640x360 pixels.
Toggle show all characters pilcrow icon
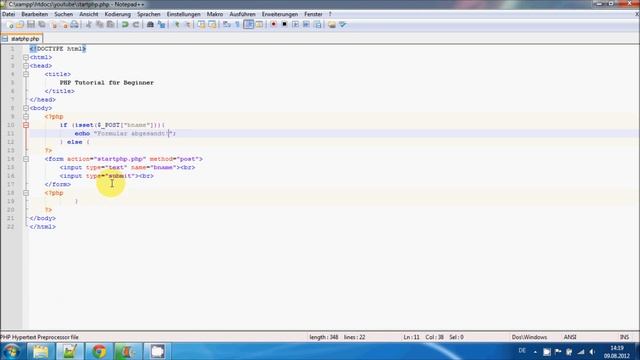(x=238, y=24)
